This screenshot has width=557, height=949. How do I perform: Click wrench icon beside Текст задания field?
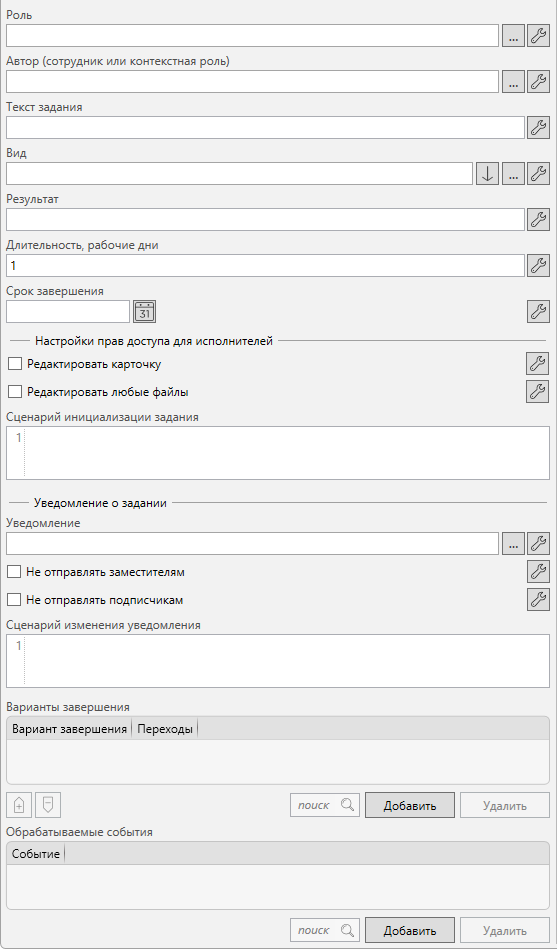(538, 128)
